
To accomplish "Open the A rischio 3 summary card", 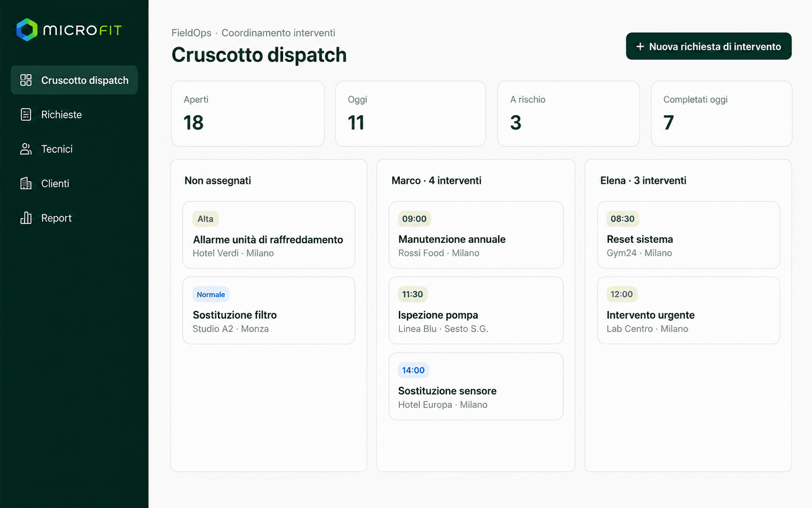I will pyautogui.click(x=568, y=114).
